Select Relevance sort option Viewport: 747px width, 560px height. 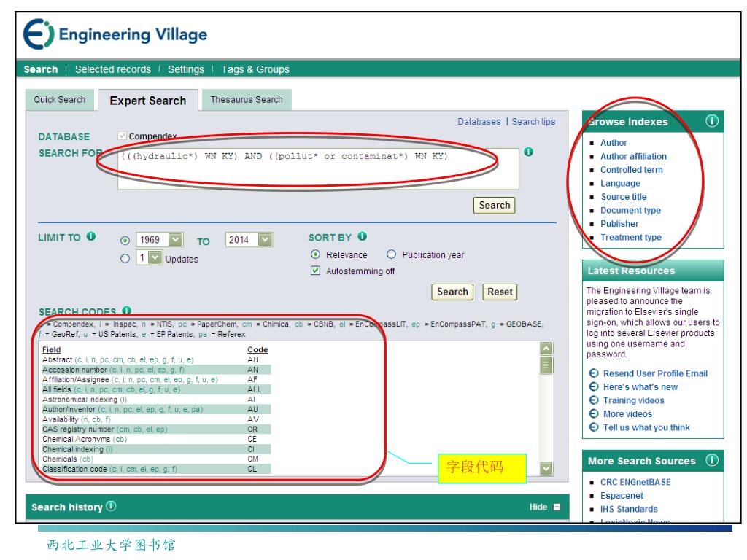[x=315, y=254]
